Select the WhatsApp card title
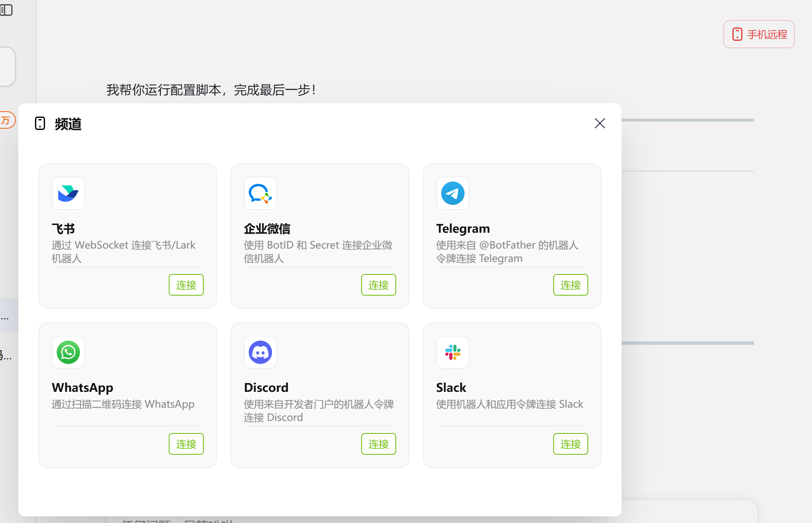The width and height of the screenshot is (812, 523). point(82,388)
